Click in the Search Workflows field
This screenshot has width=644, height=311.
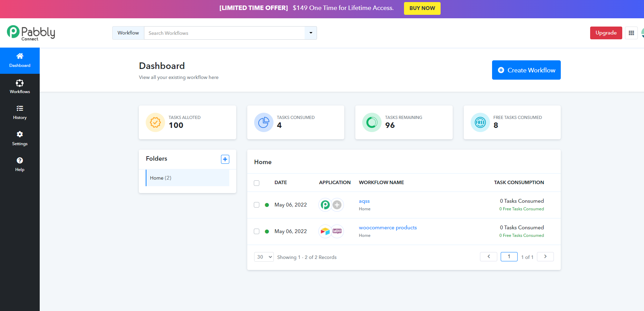pos(224,33)
